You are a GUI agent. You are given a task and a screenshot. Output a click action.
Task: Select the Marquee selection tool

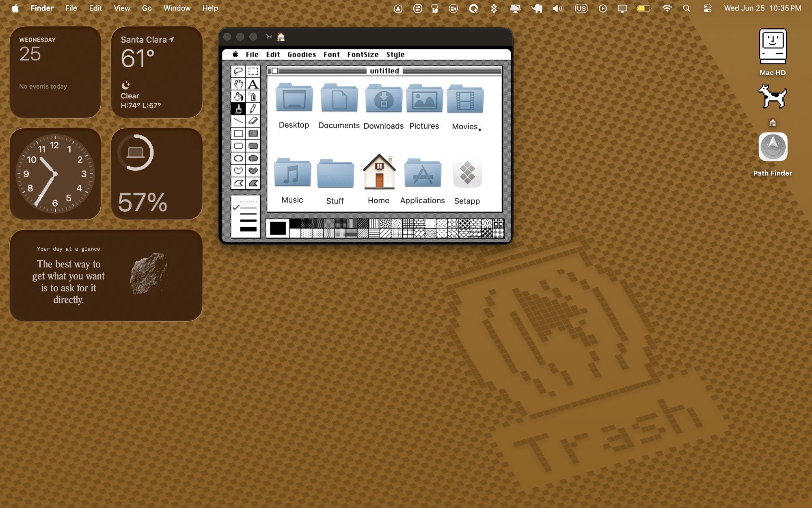[x=253, y=72]
